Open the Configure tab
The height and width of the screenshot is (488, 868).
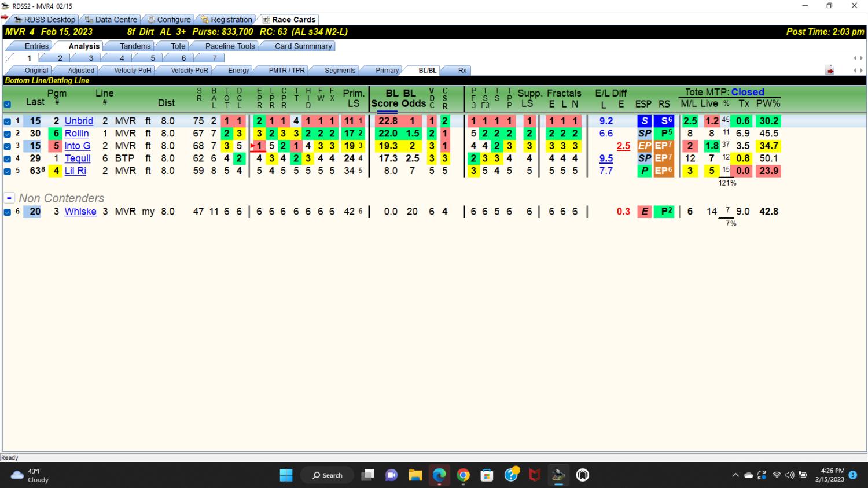(168, 19)
